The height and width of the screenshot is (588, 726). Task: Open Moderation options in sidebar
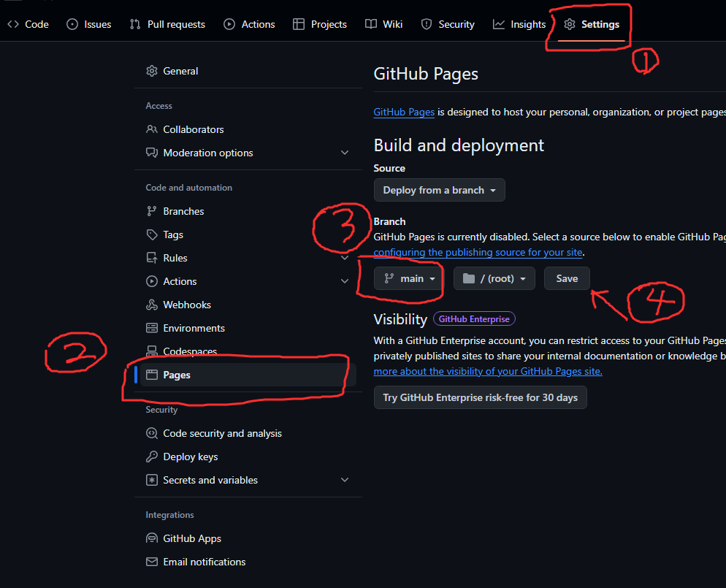pyautogui.click(x=248, y=153)
